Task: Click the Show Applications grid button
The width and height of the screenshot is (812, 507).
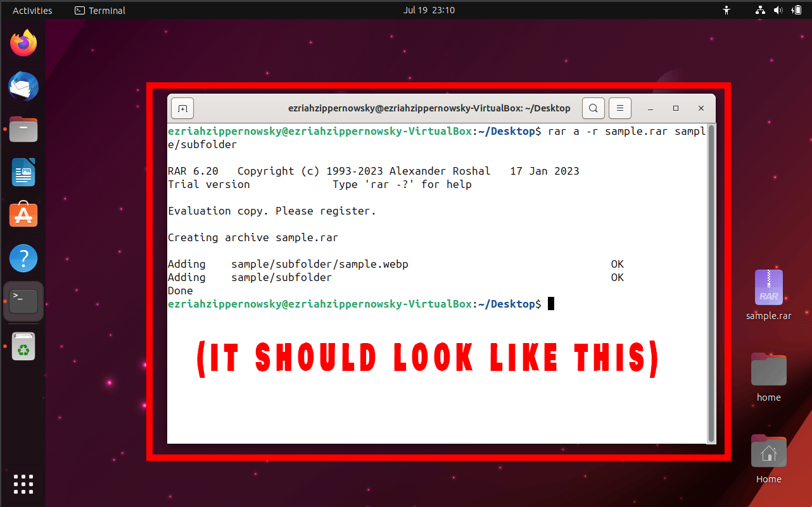Action: [23, 484]
